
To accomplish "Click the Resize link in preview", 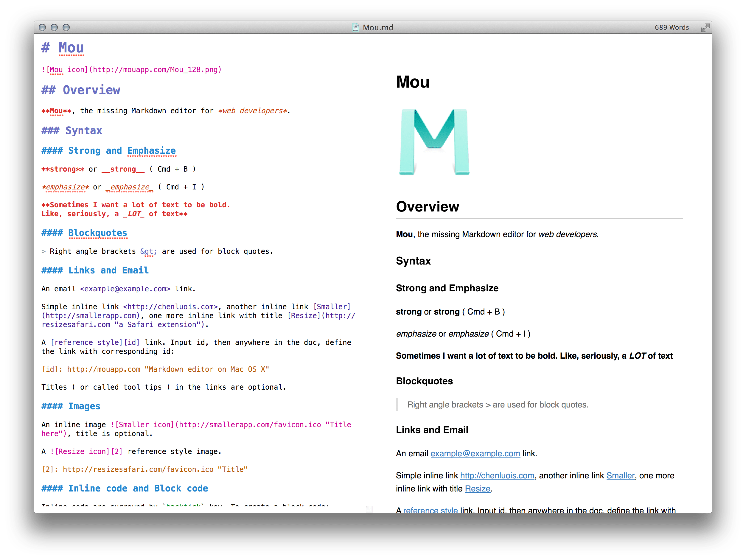I will pos(477,488).
